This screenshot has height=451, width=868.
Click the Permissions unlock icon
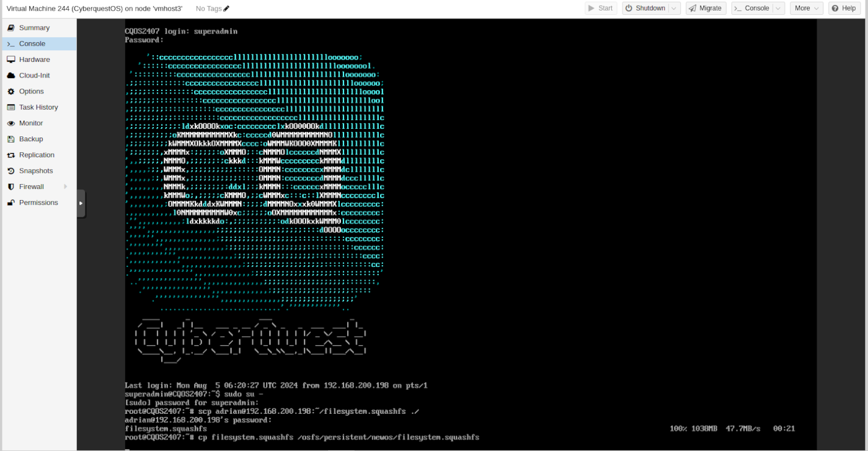pos(11,203)
